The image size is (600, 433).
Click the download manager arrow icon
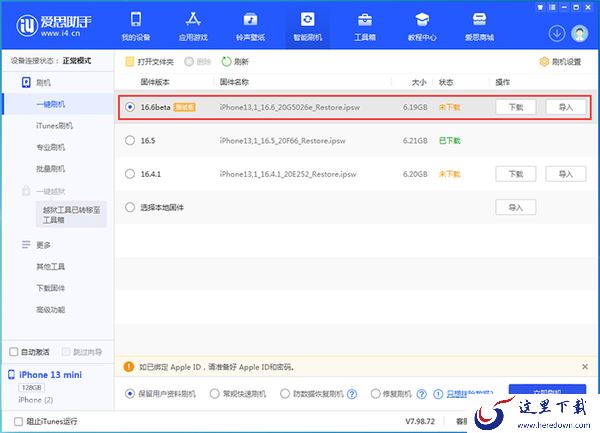[557, 34]
